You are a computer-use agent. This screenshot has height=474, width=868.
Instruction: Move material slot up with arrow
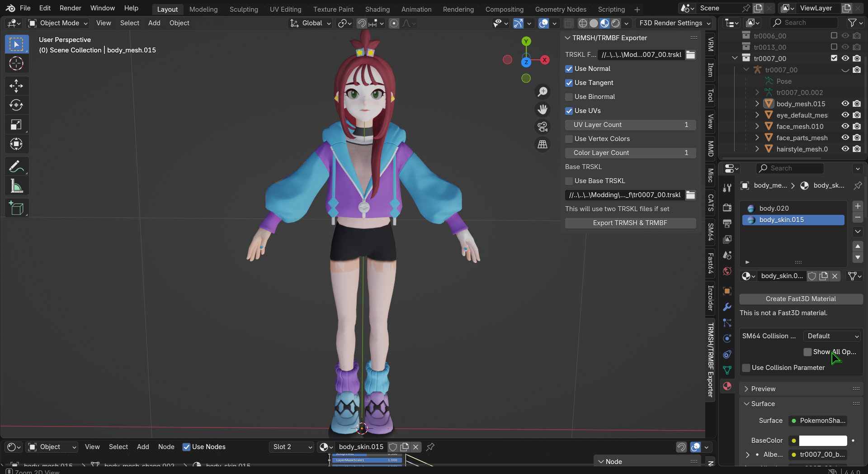pyautogui.click(x=858, y=246)
